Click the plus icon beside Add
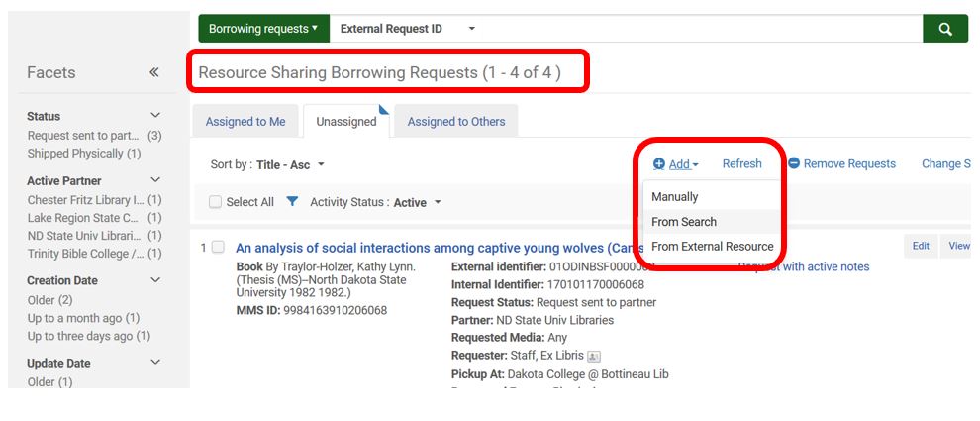Viewport: 980px width, 421px height. (659, 164)
